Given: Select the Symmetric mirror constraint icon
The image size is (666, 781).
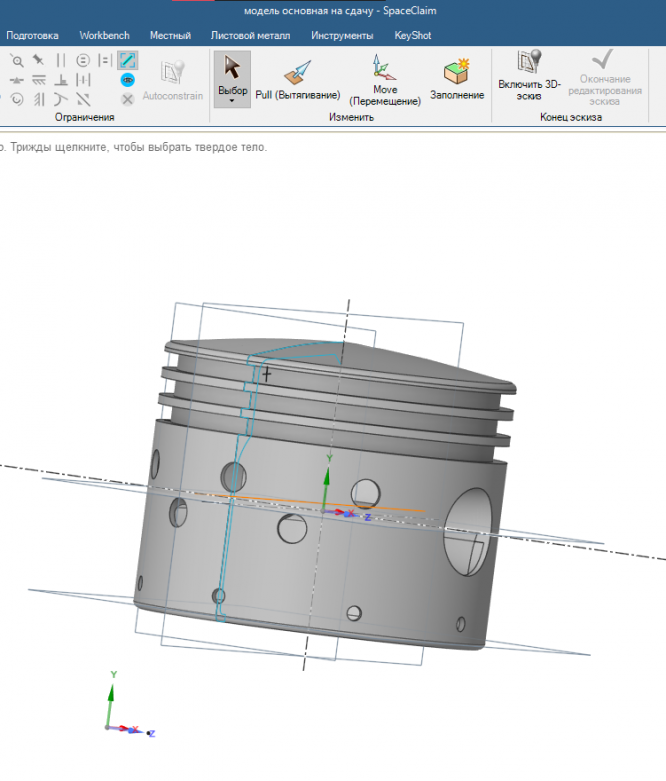Looking at the screenshot, I should coord(83,99).
